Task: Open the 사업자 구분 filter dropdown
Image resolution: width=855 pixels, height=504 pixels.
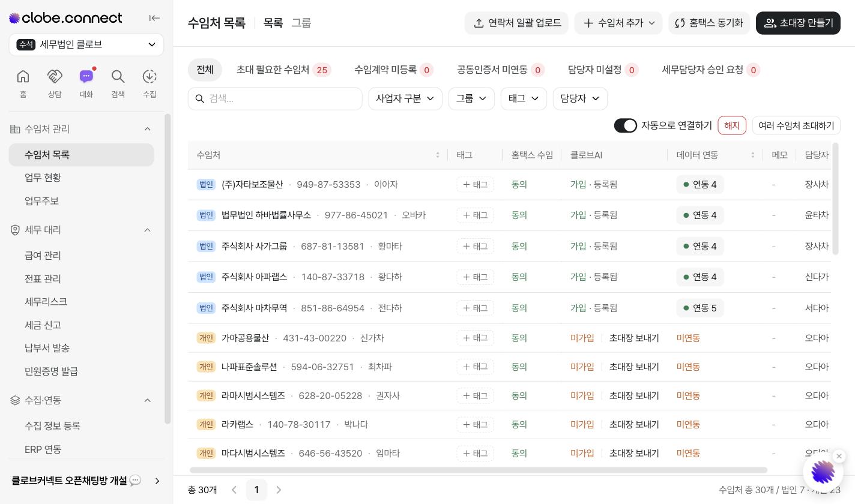Action: tap(405, 98)
